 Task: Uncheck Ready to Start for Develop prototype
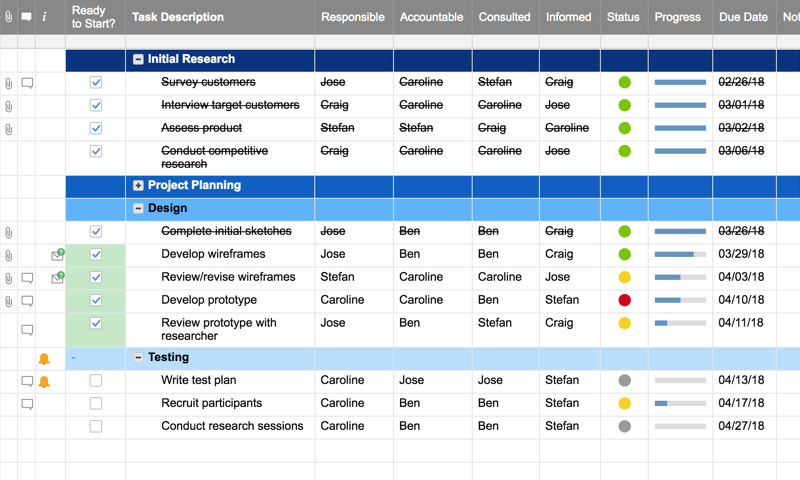pyautogui.click(x=96, y=300)
